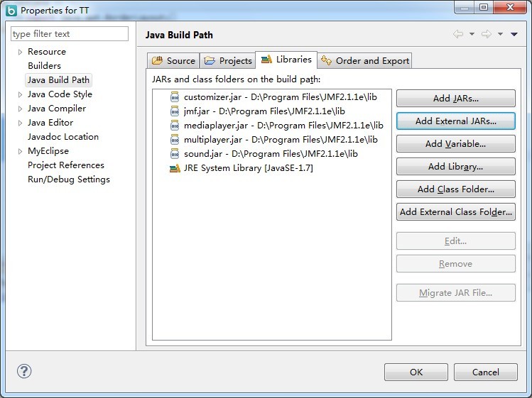Select Builders in the properties tree
532x398 pixels.
click(45, 66)
